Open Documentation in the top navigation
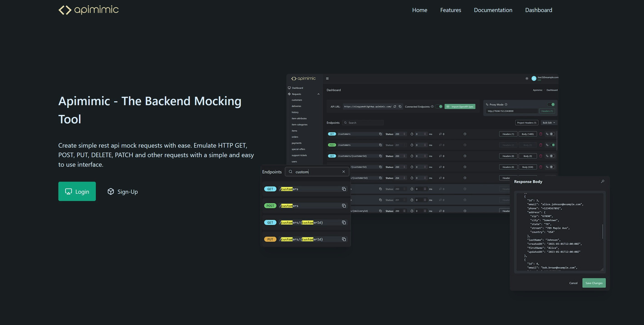This screenshot has height=325, width=644. 493,10
